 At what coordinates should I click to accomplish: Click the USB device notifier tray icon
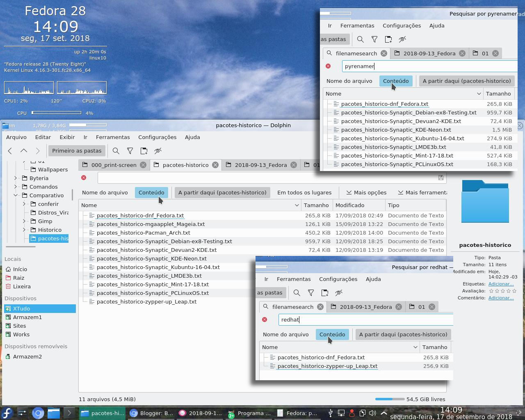tap(331, 413)
